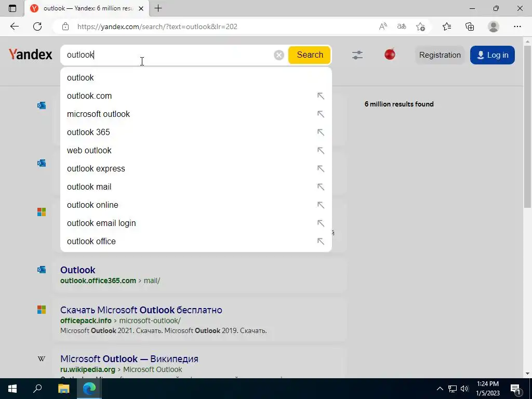Open the volume control tray icon
532x399 pixels.
click(464, 389)
